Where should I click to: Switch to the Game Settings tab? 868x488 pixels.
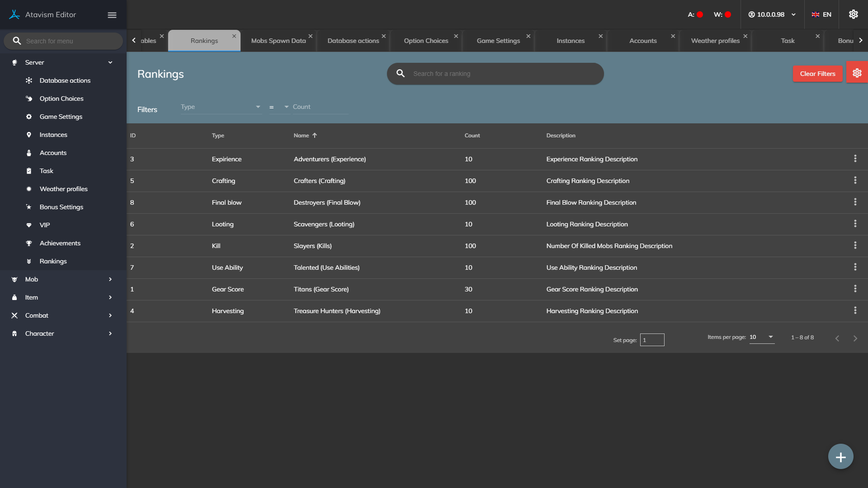coord(498,41)
